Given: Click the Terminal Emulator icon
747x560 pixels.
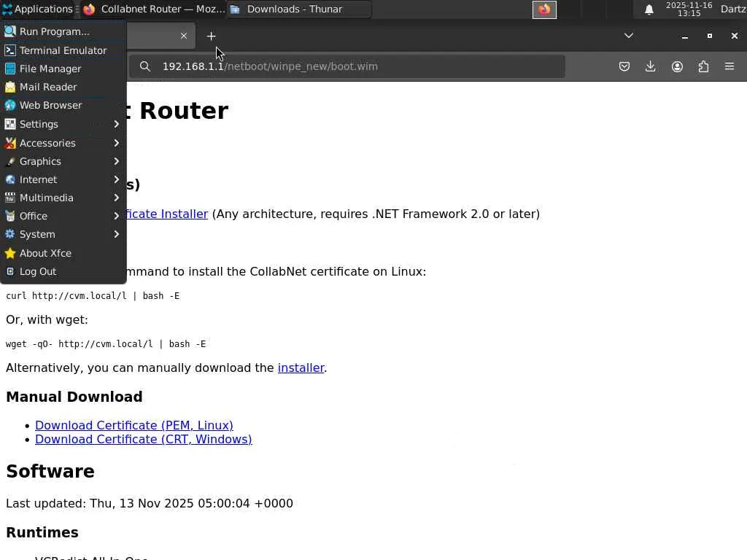Looking at the screenshot, I should tap(10, 50).
